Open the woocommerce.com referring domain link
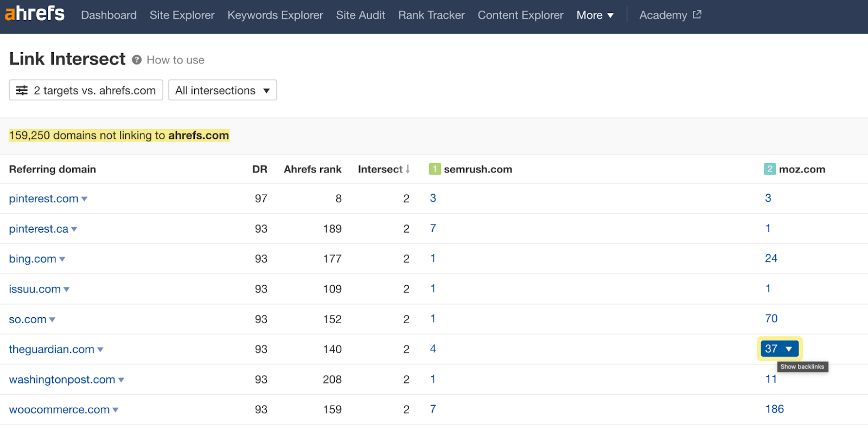This screenshot has height=430, width=868. (x=59, y=410)
